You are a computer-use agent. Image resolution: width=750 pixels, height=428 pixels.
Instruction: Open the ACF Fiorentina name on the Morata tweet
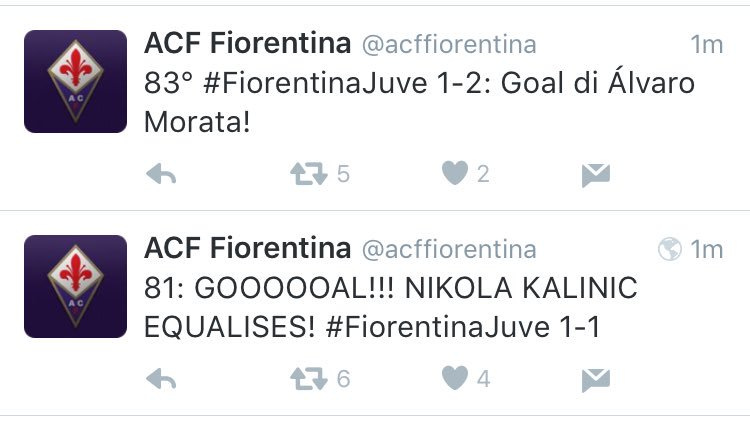pos(247,43)
